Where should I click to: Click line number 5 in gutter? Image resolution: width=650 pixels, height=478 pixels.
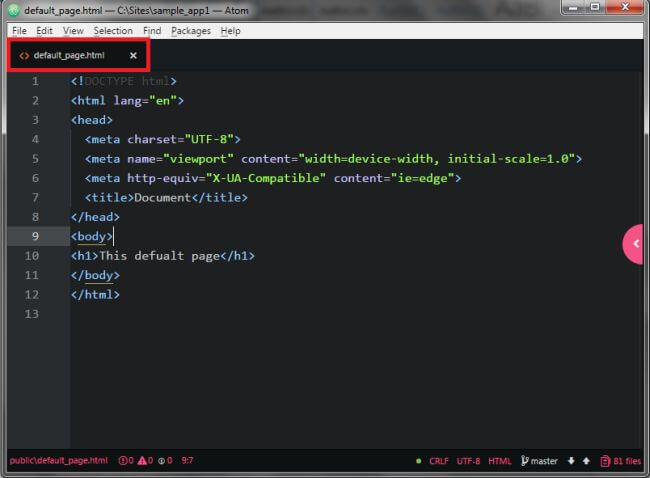(35, 159)
